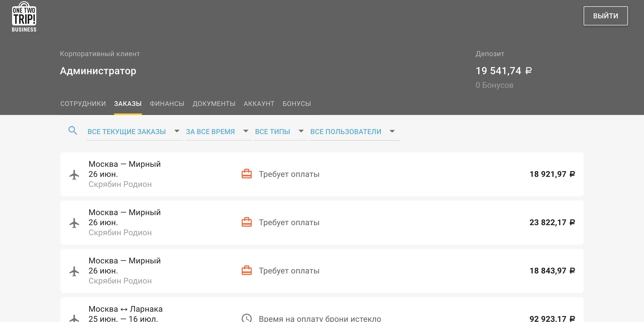
Task: Open the ЗА ВСЕ ВРЕМЯ period dropdown
Action: pyautogui.click(x=218, y=132)
